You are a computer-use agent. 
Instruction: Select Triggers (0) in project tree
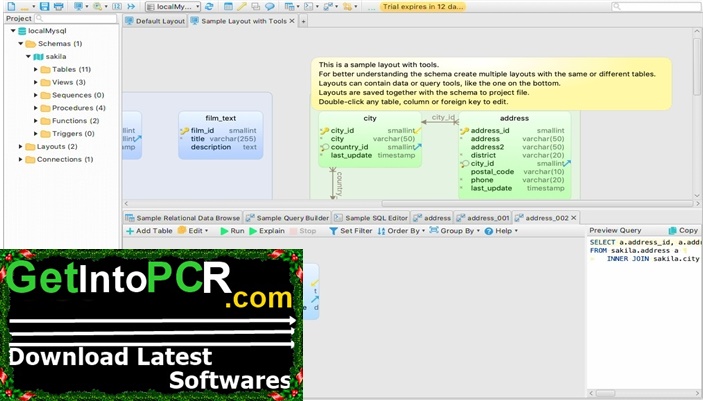[x=73, y=134]
